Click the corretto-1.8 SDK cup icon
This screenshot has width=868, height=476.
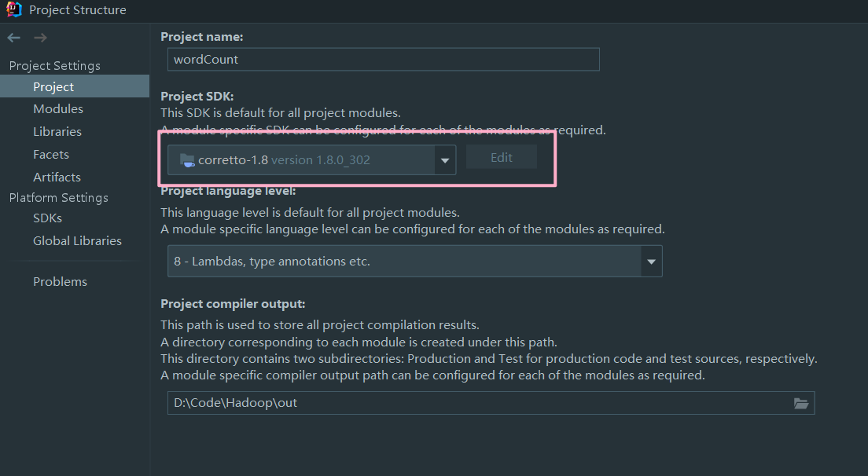click(x=187, y=160)
